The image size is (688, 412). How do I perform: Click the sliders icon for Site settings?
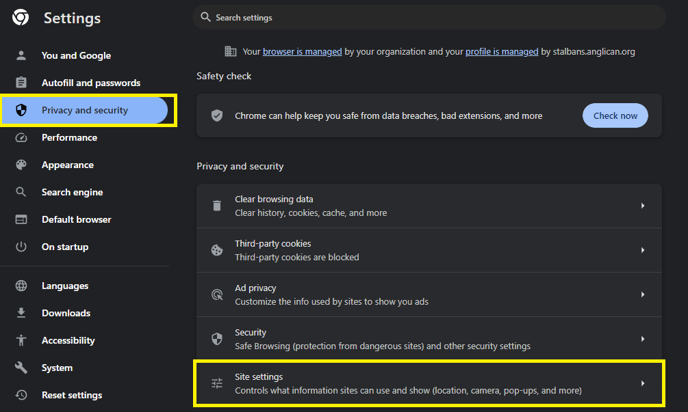click(x=217, y=383)
